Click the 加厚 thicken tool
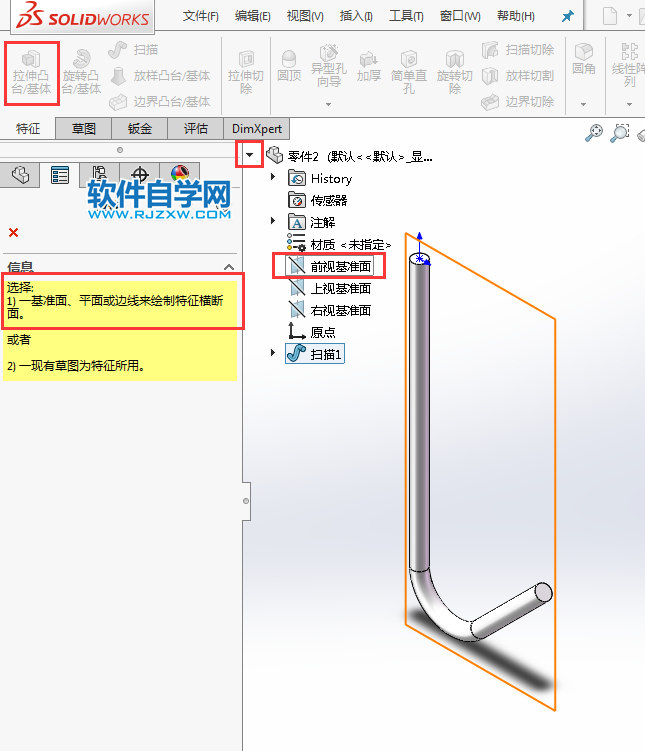This screenshot has height=751, width=645. (x=369, y=66)
